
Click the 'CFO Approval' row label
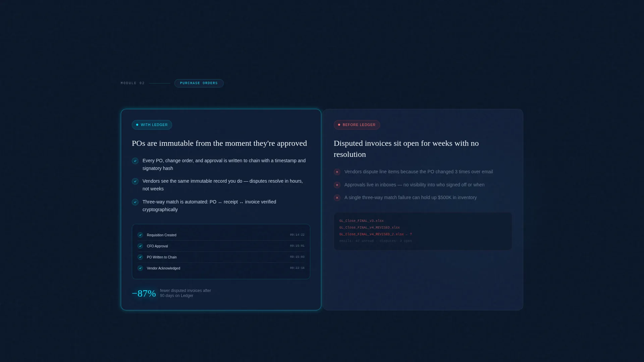[x=157, y=246]
